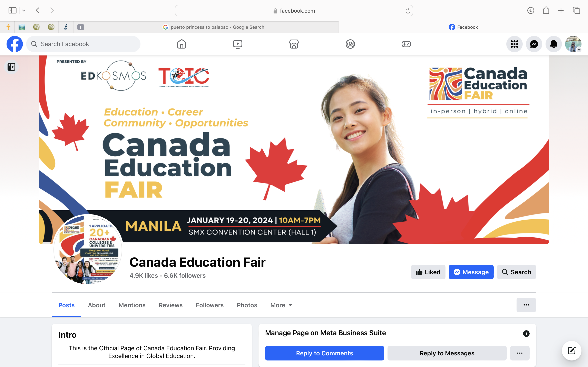Open the Groups icon in top navigation
The image size is (588, 367).
[350, 44]
